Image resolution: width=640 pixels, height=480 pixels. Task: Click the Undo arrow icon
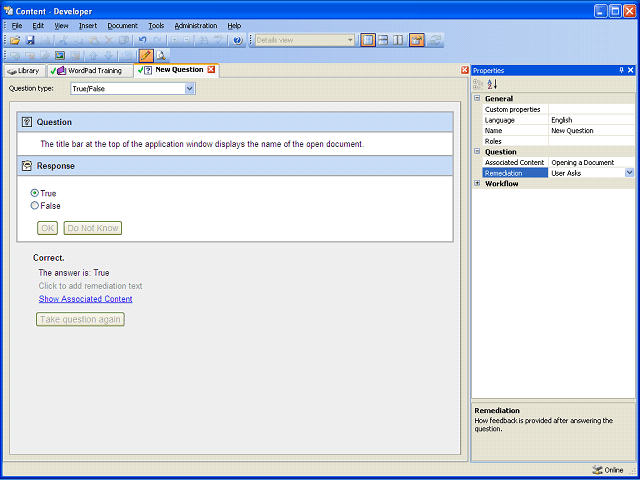pos(142,40)
